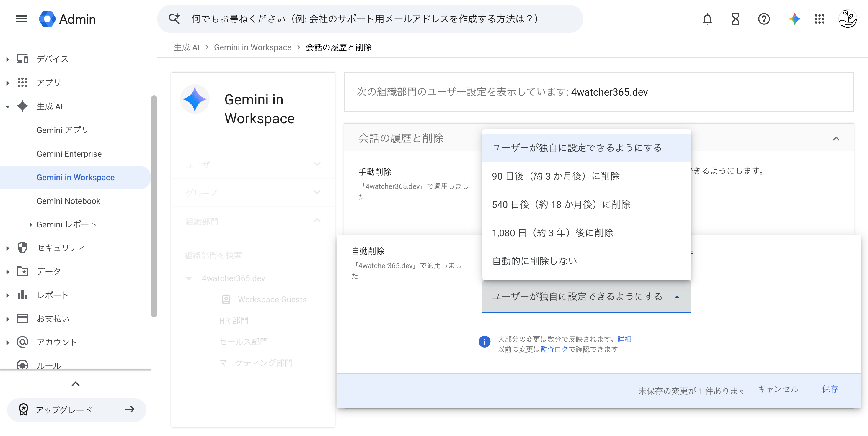This screenshot has width=868, height=436.
Task: Click the デバイス devices icon
Action: pos(22,59)
